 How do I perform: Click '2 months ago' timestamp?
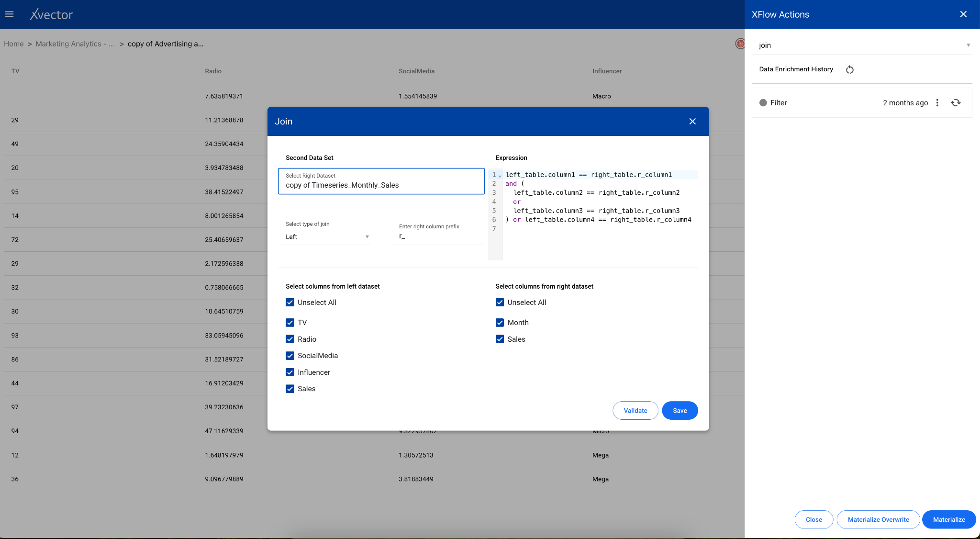coord(905,103)
